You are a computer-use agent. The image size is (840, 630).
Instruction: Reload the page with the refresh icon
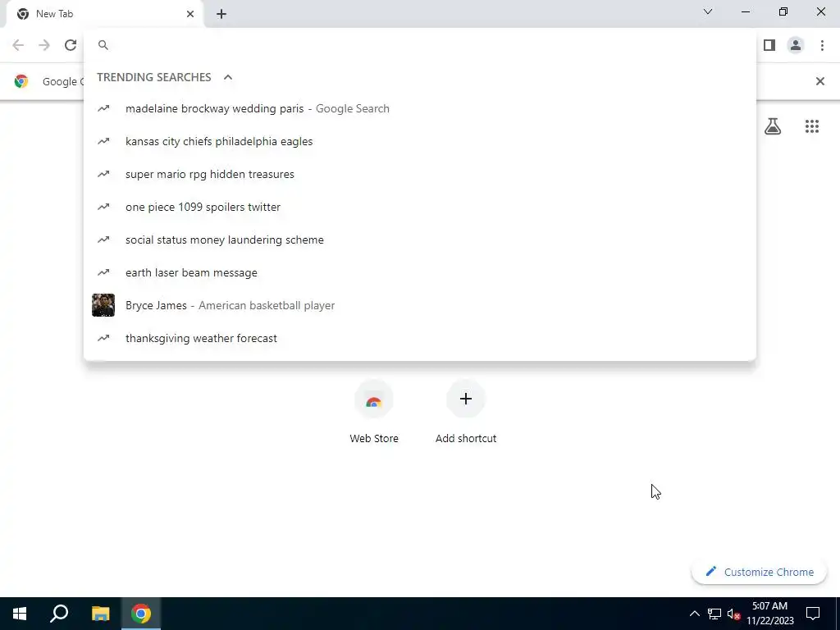pyautogui.click(x=71, y=45)
